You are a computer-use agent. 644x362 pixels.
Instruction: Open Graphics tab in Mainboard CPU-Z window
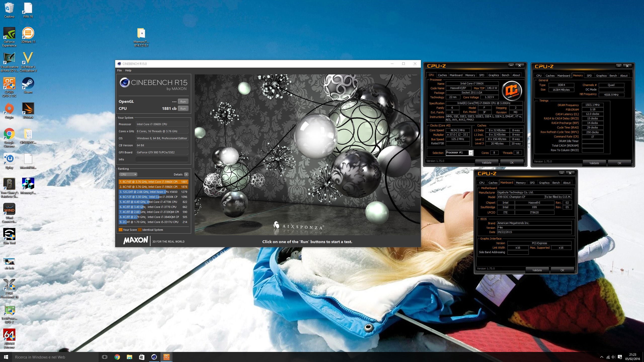click(544, 183)
